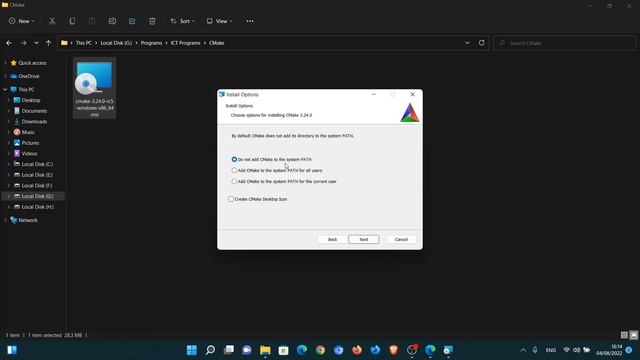This screenshot has height=360, width=640.
Task: Navigate to ICT Programs breadcrumb
Action: (x=186, y=43)
